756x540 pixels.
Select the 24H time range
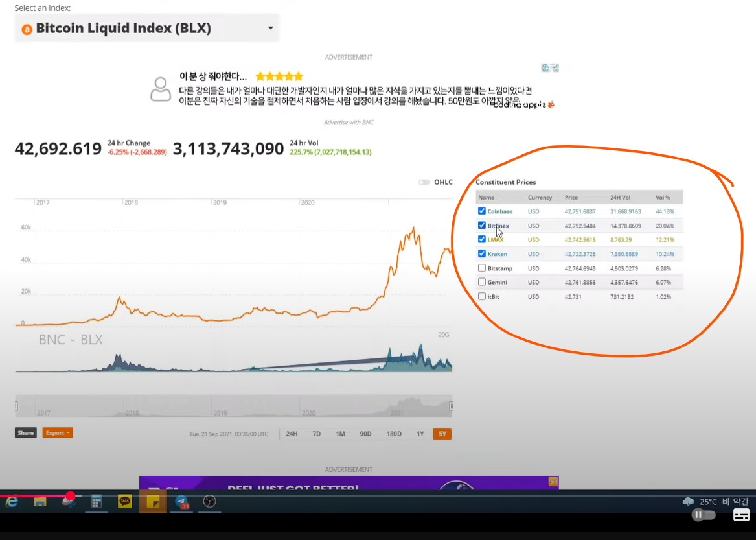click(x=292, y=434)
